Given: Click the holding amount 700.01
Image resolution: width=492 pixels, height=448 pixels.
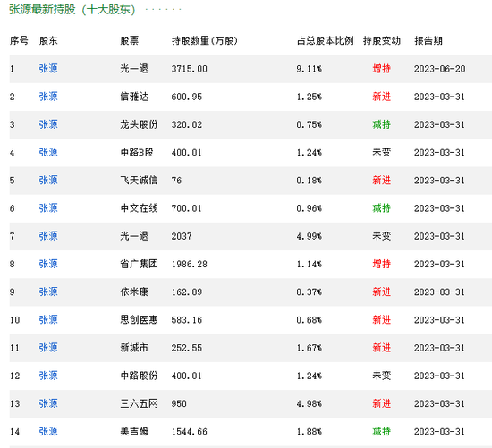Looking at the screenshot, I should click(187, 208).
